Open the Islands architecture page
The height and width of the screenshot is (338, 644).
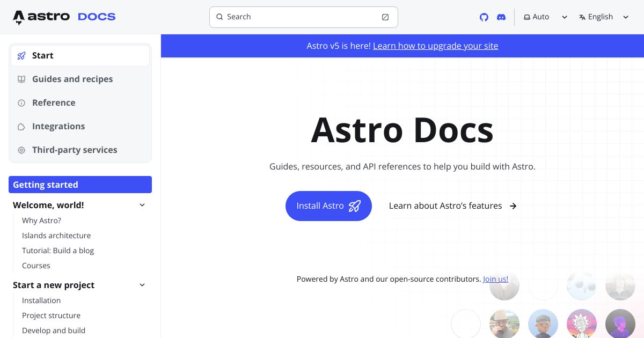56,236
